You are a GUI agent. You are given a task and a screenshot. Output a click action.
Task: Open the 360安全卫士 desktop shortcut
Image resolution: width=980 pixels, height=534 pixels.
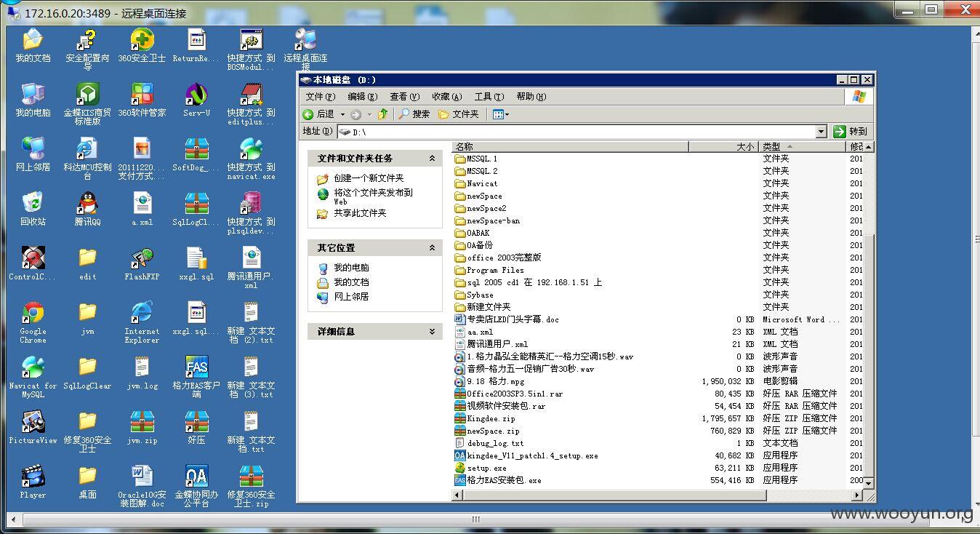tap(142, 45)
